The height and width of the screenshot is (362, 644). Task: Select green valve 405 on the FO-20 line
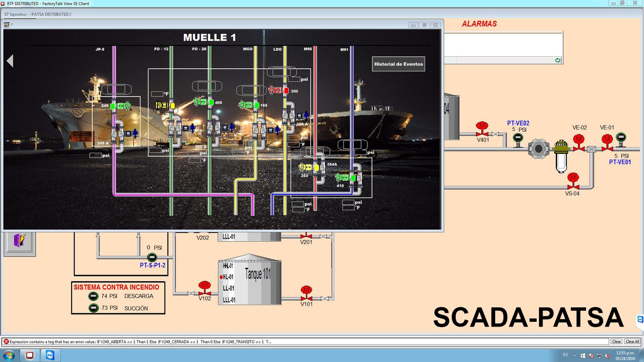[211, 102]
